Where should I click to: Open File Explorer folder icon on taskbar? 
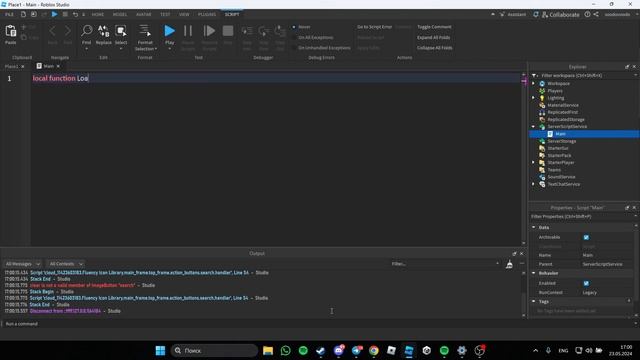point(268,351)
